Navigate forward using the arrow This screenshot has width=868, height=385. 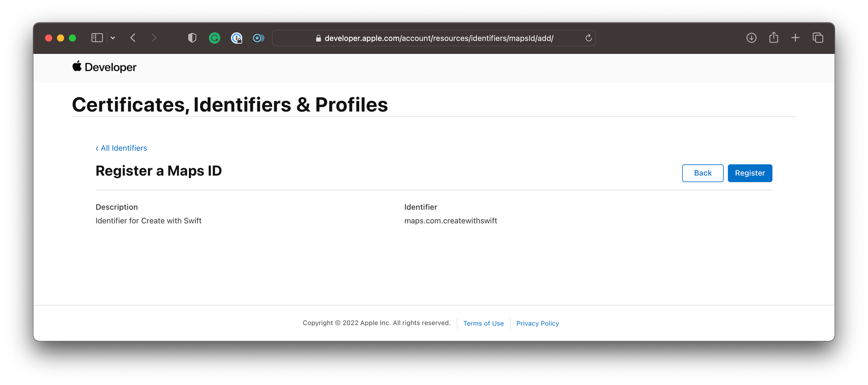point(154,38)
